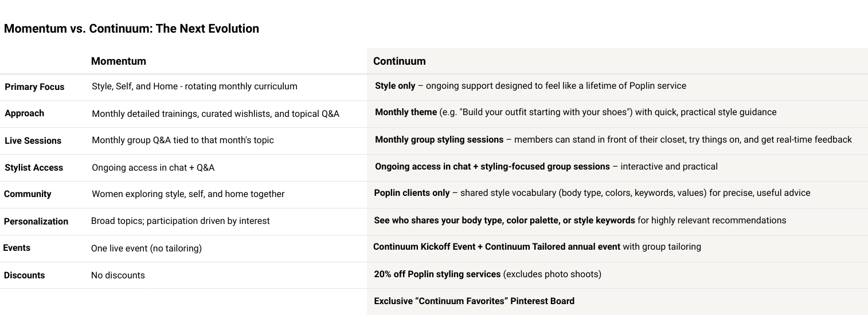Select the Live Sessions row label
Viewport: 868px width, 315px height.
[x=33, y=141]
